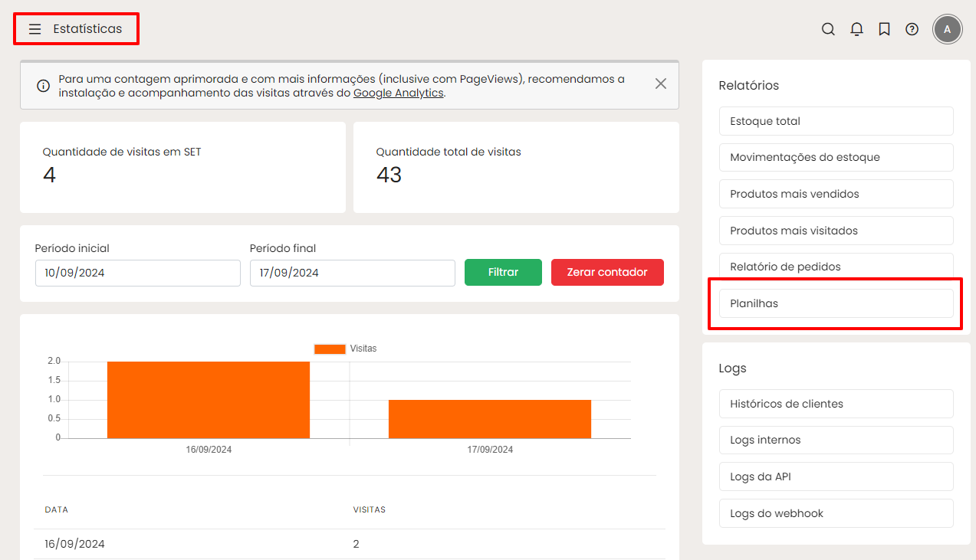Open the help question mark icon

click(x=912, y=29)
